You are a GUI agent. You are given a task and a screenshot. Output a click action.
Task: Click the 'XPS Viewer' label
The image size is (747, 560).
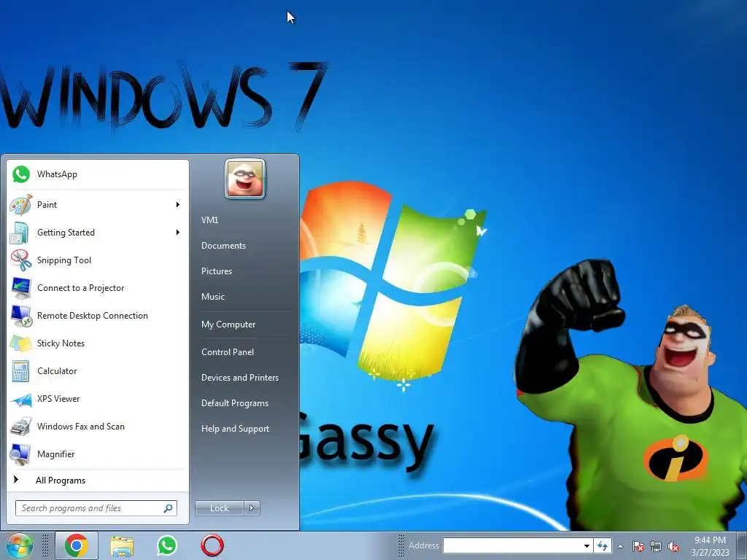coord(58,399)
